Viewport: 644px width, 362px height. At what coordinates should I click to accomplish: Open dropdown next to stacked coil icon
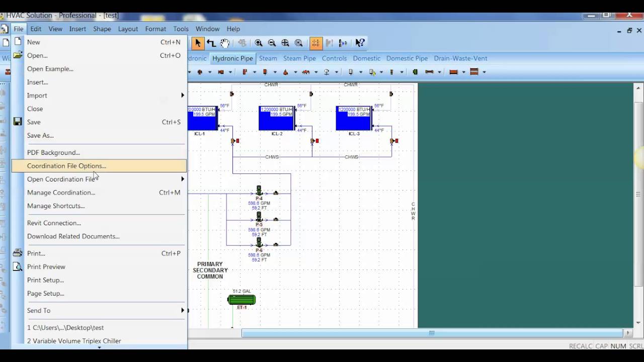[x=485, y=72]
